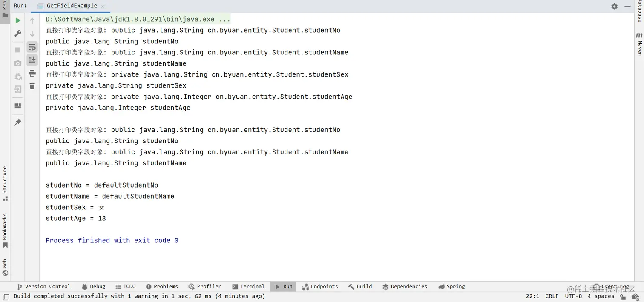Viewport: 644px width, 302px height.
Task: Change the 4 spaces indent setting
Action: (x=601, y=296)
